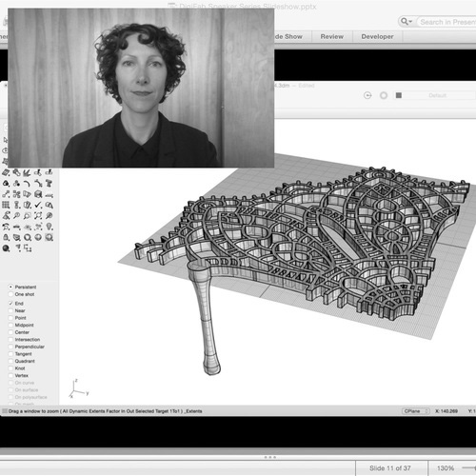476x476 pixels.
Task: Click the shaded sphere display icon
Action: (x=38, y=237)
